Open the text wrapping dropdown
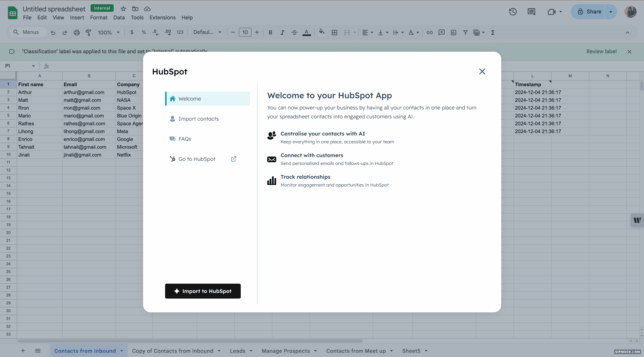The width and height of the screenshot is (644, 357). [x=398, y=32]
